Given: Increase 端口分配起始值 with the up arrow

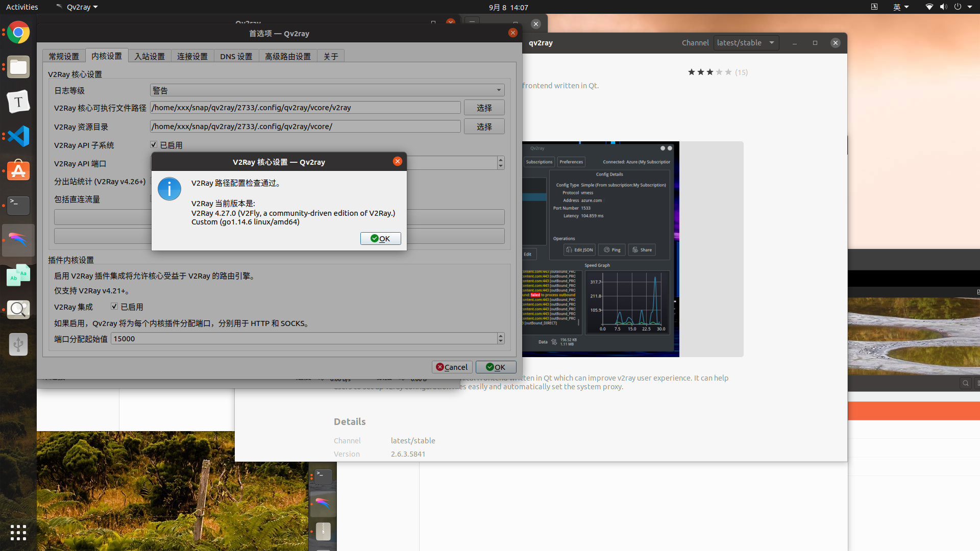Looking at the screenshot, I should coord(500,336).
